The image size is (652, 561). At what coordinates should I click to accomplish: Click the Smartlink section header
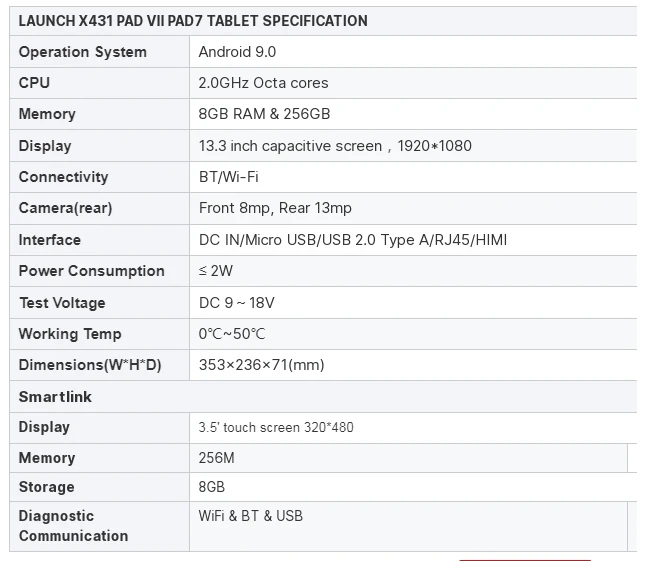tap(55, 397)
